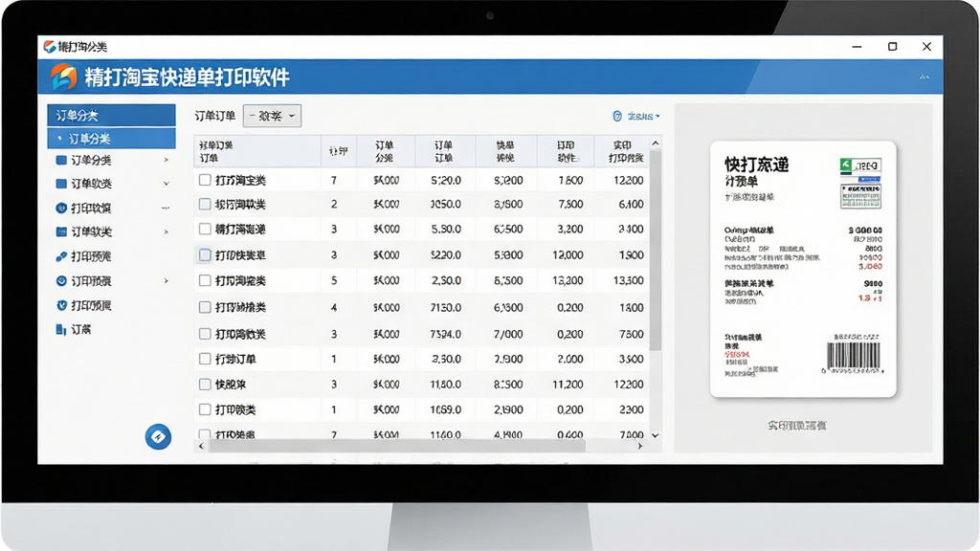The height and width of the screenshot is (551, 980).
Task: Click the app logo in the window title bar
Action: pyautogui.click(x=50, y=46)
